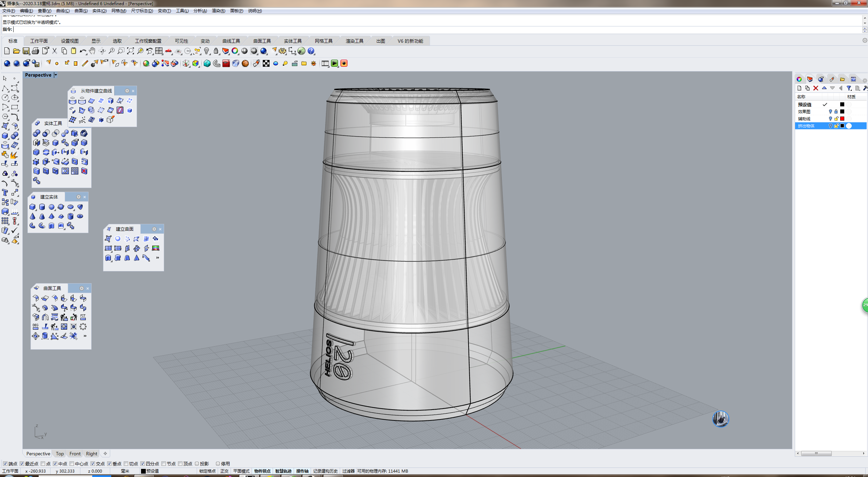The height and width of the screenshot is (477, 868).
Task: Expand more tools in 曲面工具 panel
Action: click(85, 336)
